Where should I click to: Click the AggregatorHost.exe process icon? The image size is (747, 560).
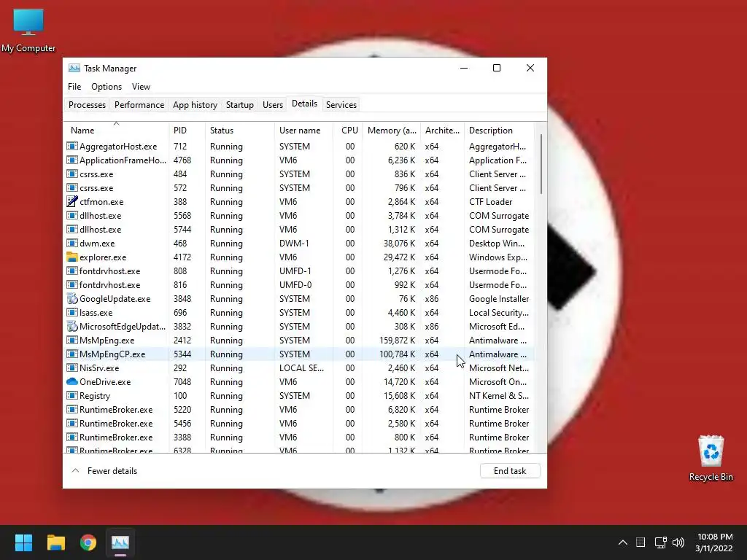coord(72,146)
